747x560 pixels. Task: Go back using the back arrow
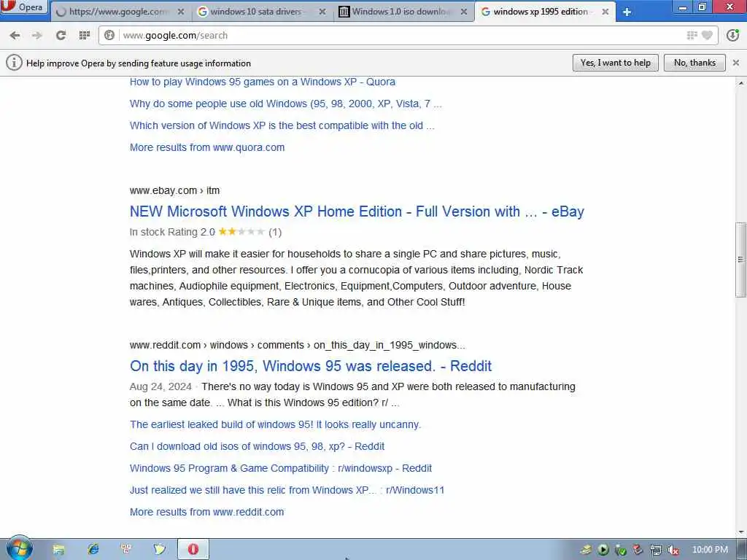15,35
